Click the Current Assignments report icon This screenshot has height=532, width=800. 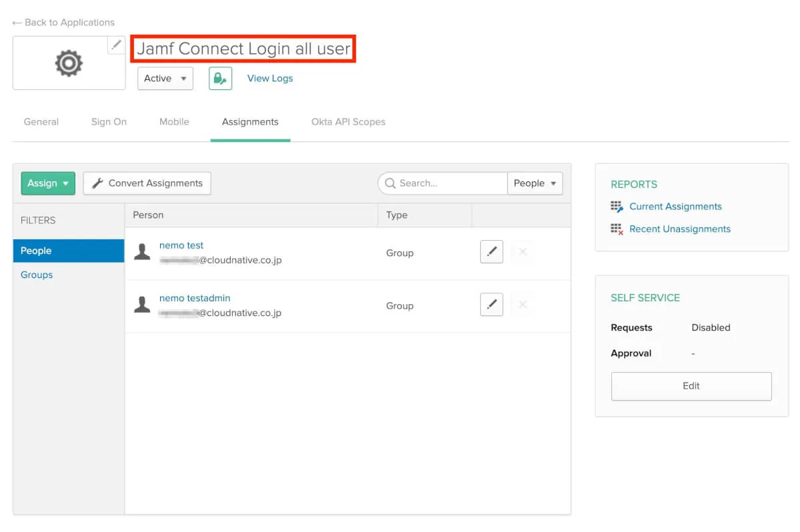[x=617, y=207]
